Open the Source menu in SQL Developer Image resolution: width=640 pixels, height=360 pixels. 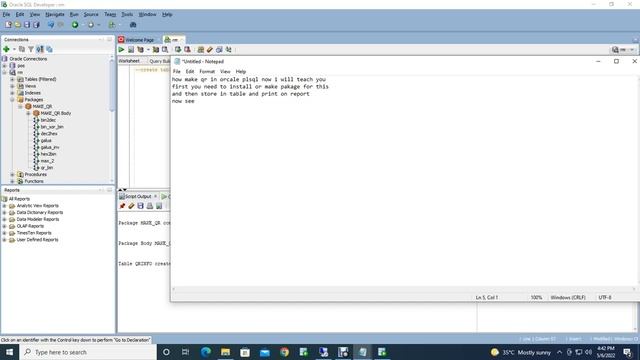[x=91, y=14]
